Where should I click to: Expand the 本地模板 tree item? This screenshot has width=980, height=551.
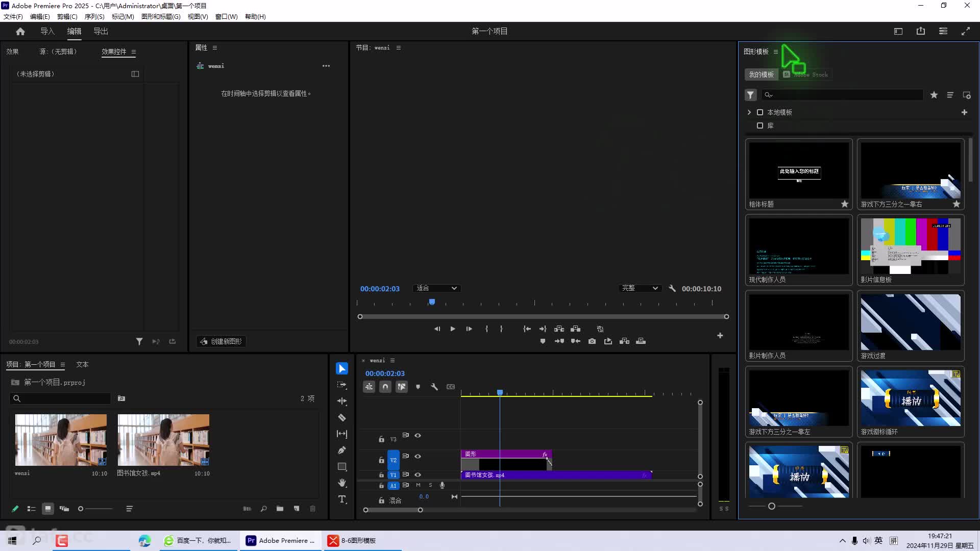[x=749, y=112]
